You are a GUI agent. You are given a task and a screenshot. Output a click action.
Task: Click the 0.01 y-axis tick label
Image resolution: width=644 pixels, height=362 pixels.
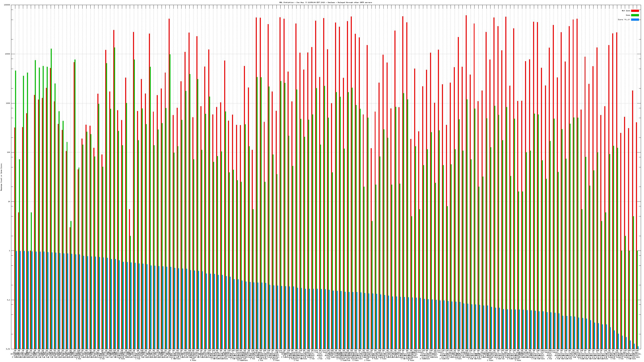(x=8, y=349)
